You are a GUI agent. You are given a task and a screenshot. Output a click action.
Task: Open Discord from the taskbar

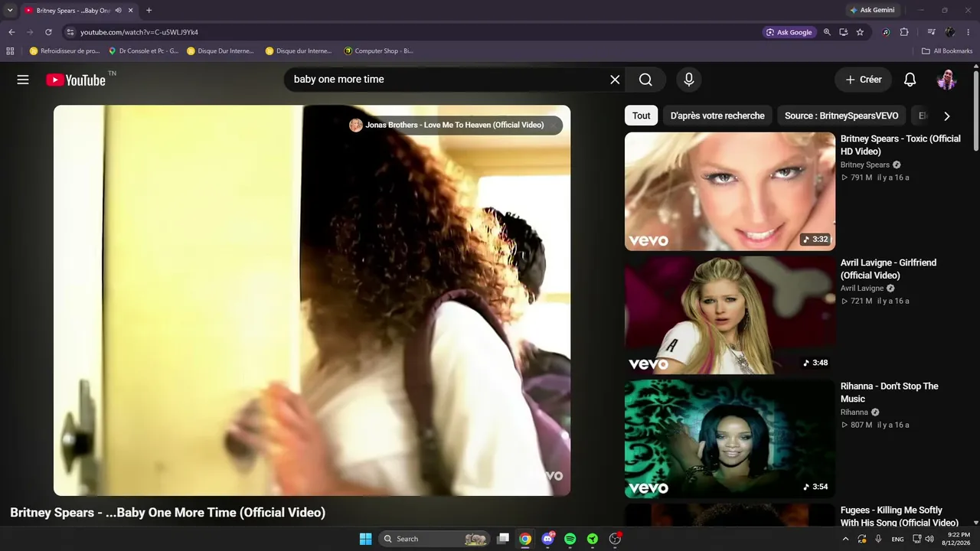(547, 539)
